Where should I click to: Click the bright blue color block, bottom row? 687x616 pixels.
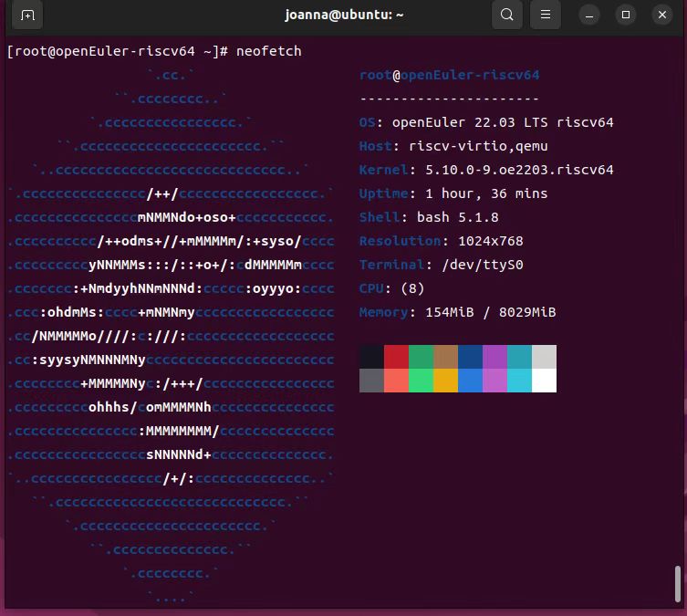pyautogui.click(x=470, y=381)
